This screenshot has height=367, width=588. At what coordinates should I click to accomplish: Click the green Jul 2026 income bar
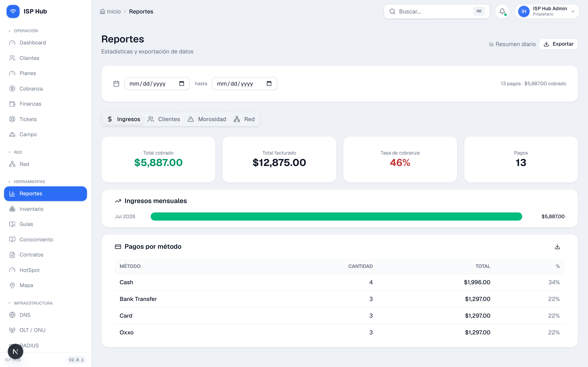pos(336,217)
